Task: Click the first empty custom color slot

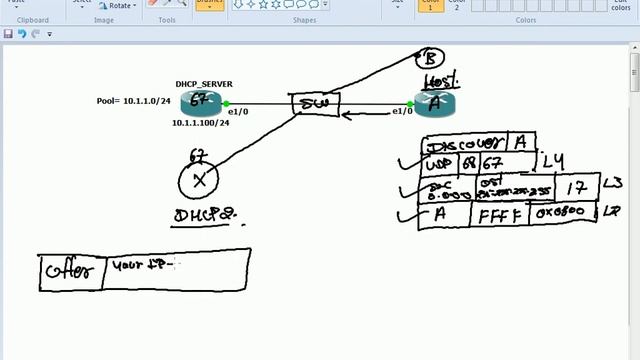Action: click(478, 6)
